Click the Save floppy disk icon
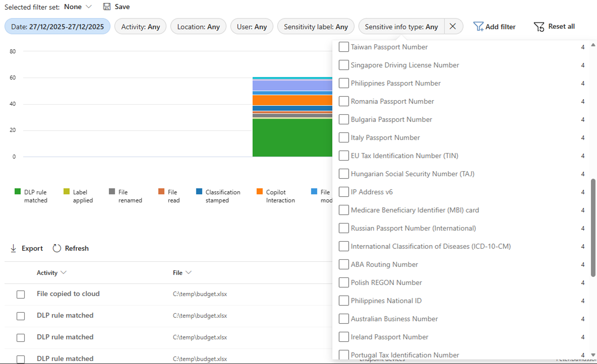Image resolution: width=597 pixels, height=364 pixels. pos(107,7)
